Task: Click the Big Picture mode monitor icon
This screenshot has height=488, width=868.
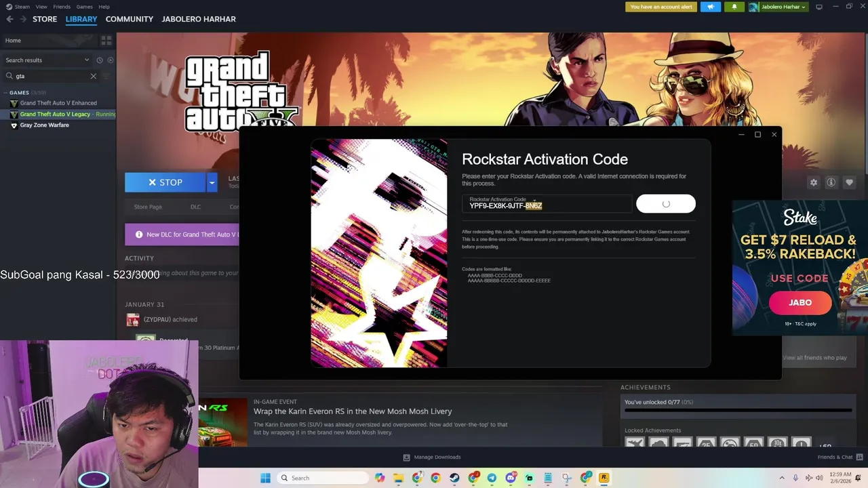Action: [x=819, y=7]
